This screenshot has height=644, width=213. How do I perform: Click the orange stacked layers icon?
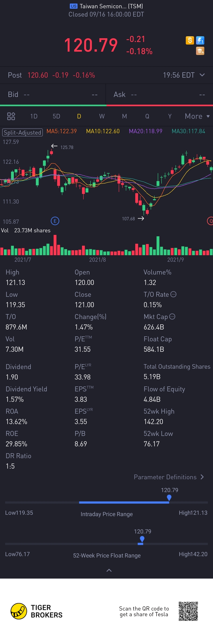click(200, 51)
